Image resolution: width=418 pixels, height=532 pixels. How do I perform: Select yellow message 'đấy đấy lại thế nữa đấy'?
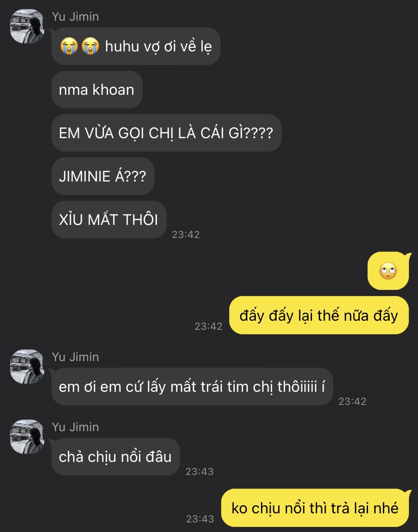coord(319,315)
